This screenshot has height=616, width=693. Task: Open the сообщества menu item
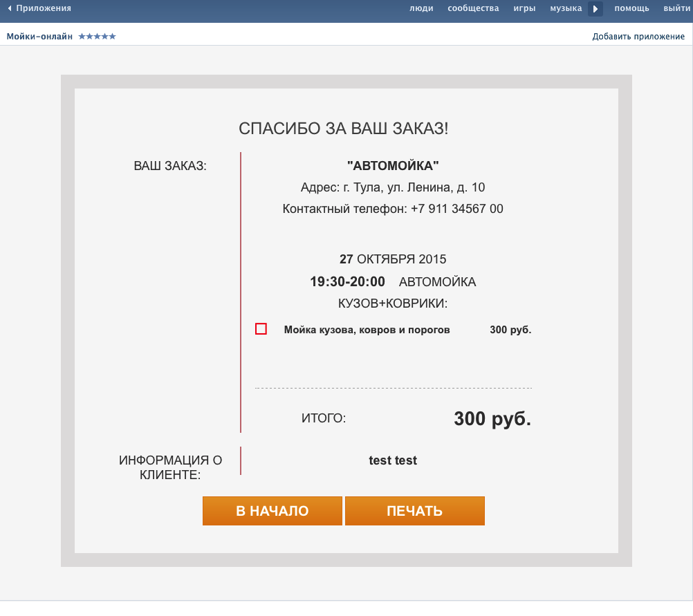pyautogui.click(x=473, y=8)
